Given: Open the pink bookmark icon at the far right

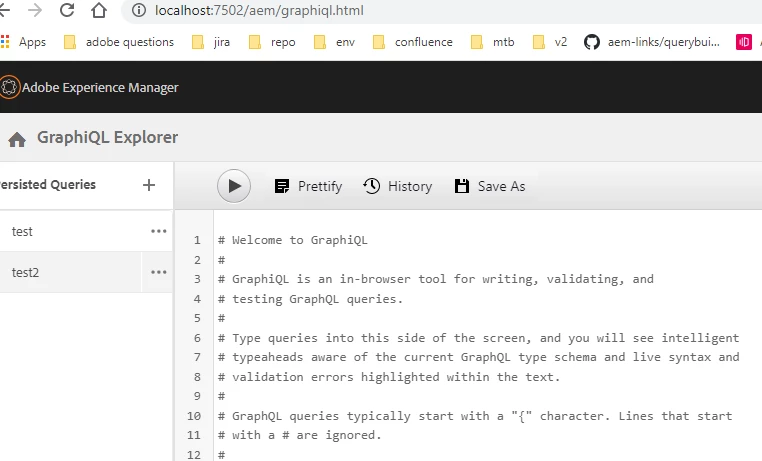Looking at the screenshot, I should coord(744,42).
